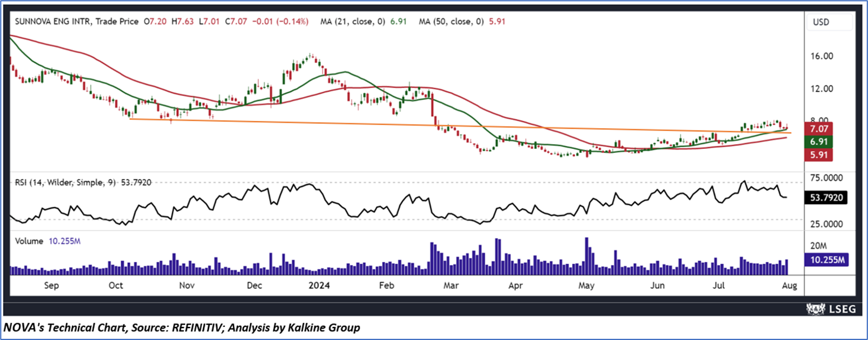The image size is (868, 340).
Task: Click the 75.0000 RSI axis label
Action: (x=825, y=178)
